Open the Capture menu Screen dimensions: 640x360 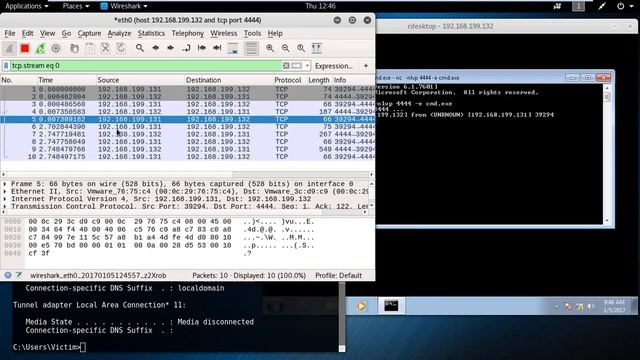point(89,33)
